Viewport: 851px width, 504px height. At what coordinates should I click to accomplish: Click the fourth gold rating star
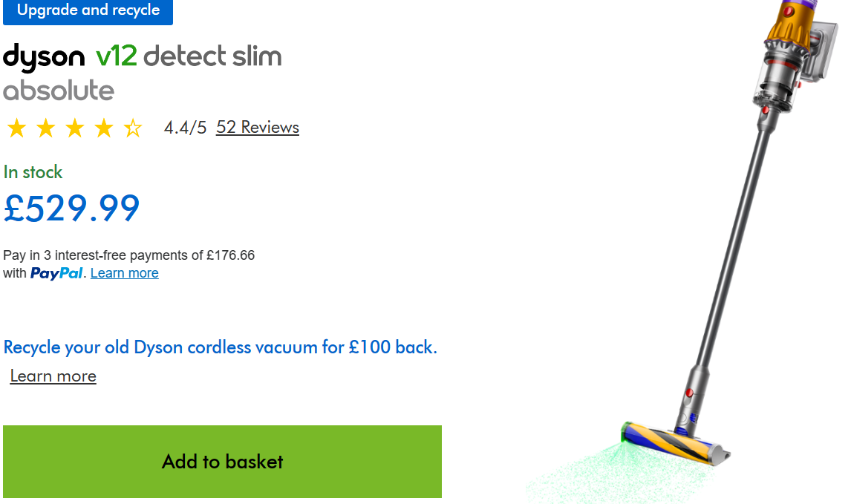[104, 128]
